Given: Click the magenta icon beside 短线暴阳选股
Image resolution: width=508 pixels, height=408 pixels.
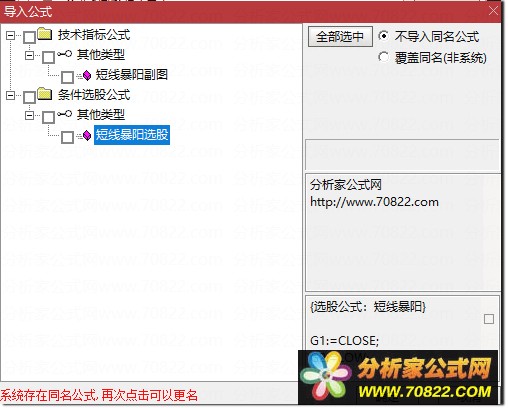Looking at the screenshot, I should coord(87,135).
